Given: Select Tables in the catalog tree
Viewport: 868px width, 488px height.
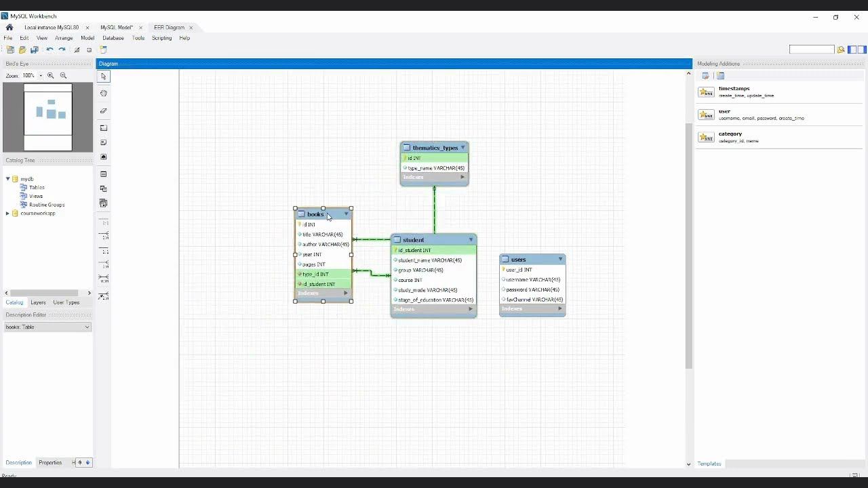Looking at the screenshot, I should tap(37, 188).
